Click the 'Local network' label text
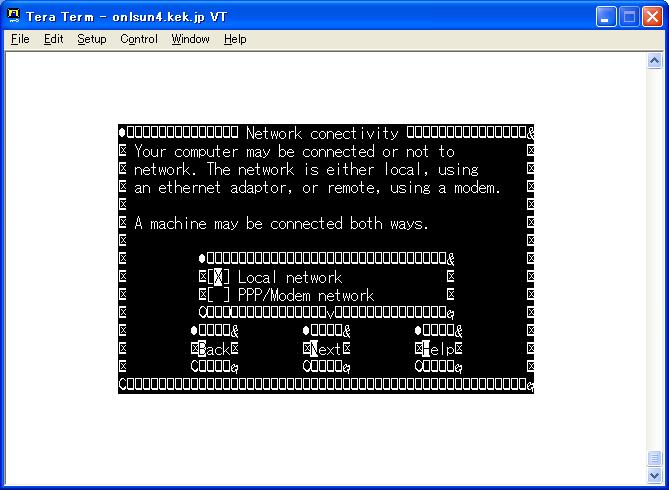 [x=290, y=277]
